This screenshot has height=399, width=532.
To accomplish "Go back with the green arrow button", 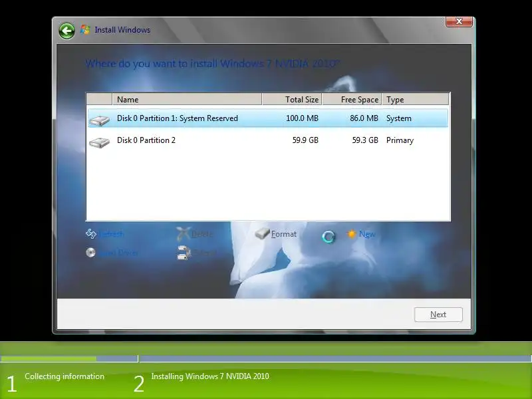I will point(67,31).
